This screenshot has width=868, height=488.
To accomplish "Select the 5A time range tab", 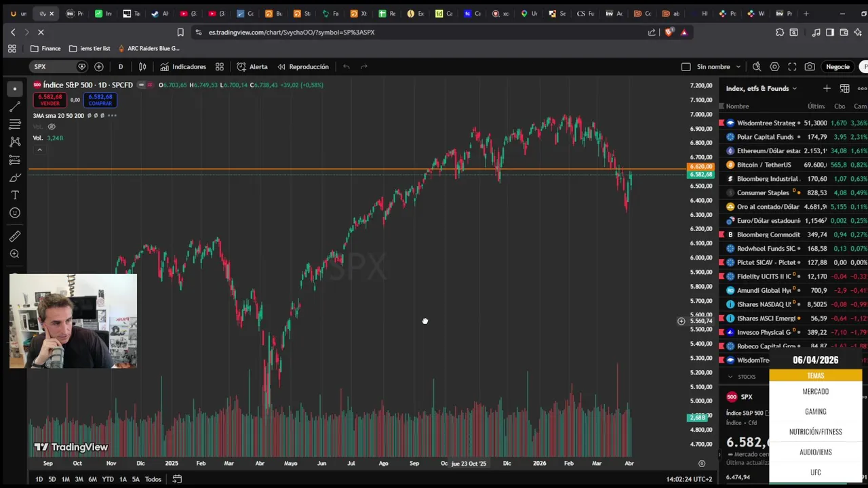I will tap(136, 479).
